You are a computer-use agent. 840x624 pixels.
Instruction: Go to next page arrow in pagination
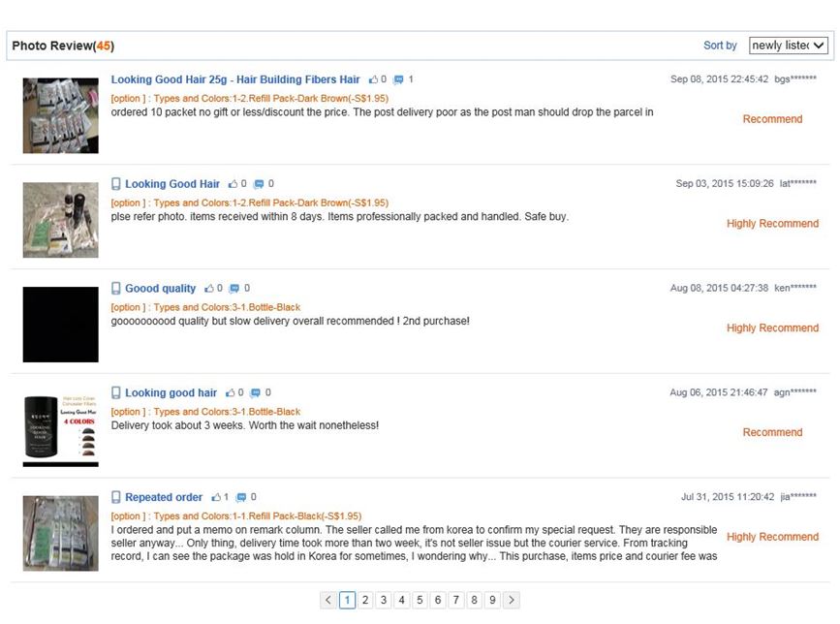pyautogui.click(x=512, y=601)
